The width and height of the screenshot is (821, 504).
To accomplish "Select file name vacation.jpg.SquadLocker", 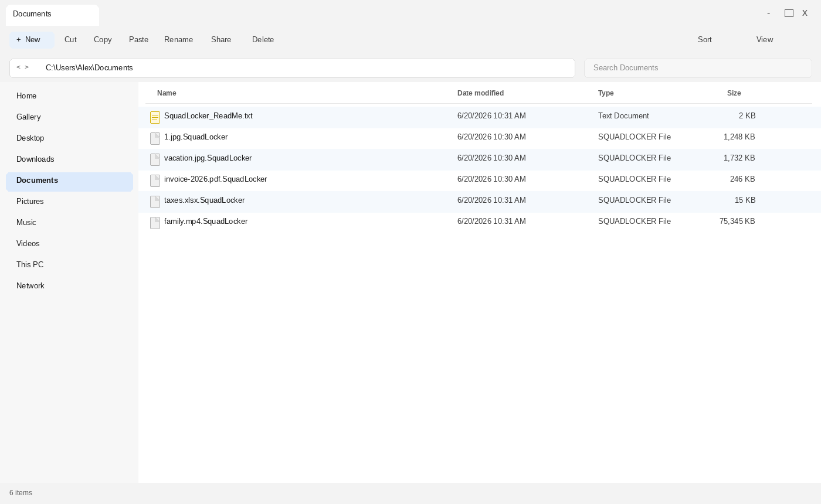I will [x=208, y=158].
